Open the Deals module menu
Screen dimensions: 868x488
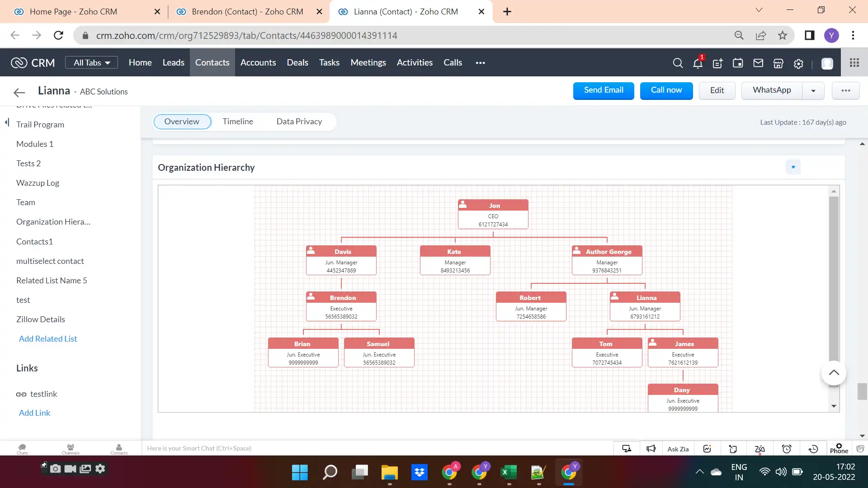coord(297,62)
